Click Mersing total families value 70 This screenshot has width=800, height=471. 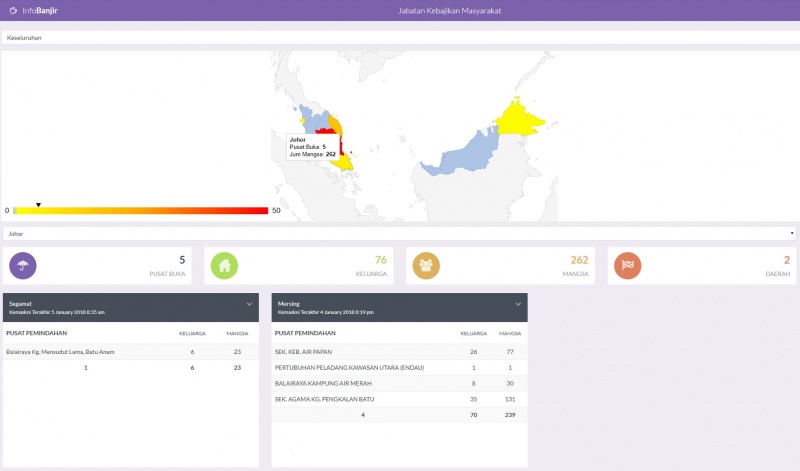point(473,415)
